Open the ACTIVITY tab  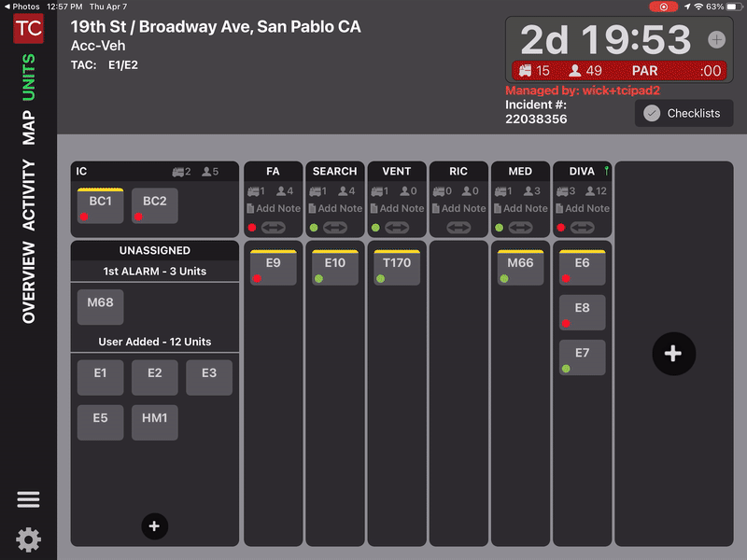(28, 195)
